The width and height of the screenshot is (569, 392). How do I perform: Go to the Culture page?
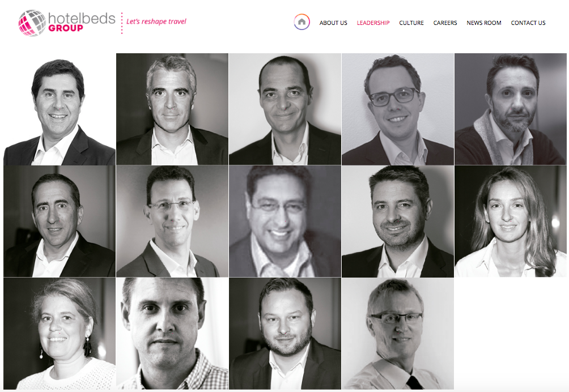click(411, 23)
